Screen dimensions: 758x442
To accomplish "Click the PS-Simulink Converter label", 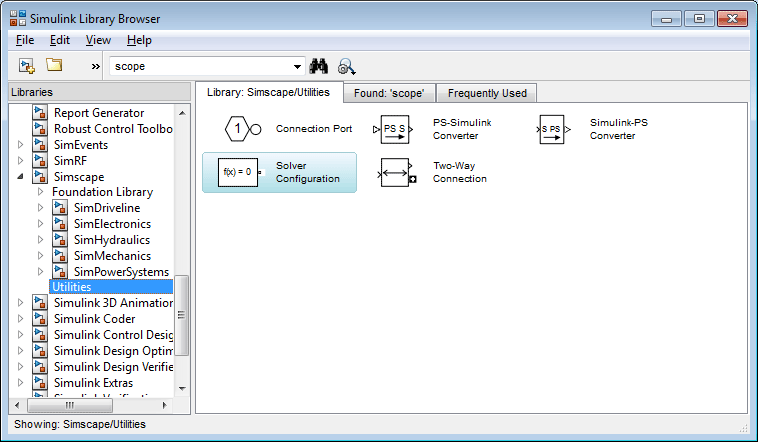I will (x=462, y=129).
